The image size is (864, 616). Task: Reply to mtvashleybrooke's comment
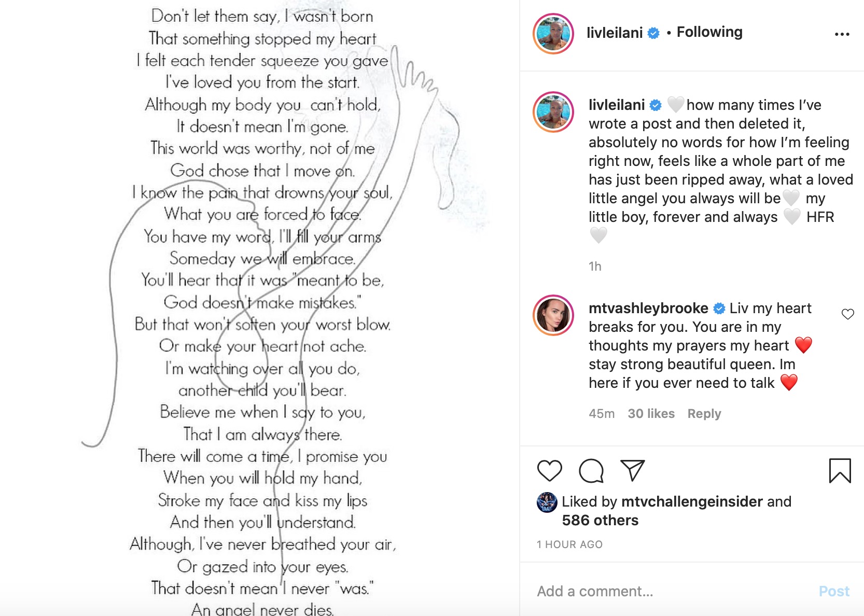[x=704, y=414]
